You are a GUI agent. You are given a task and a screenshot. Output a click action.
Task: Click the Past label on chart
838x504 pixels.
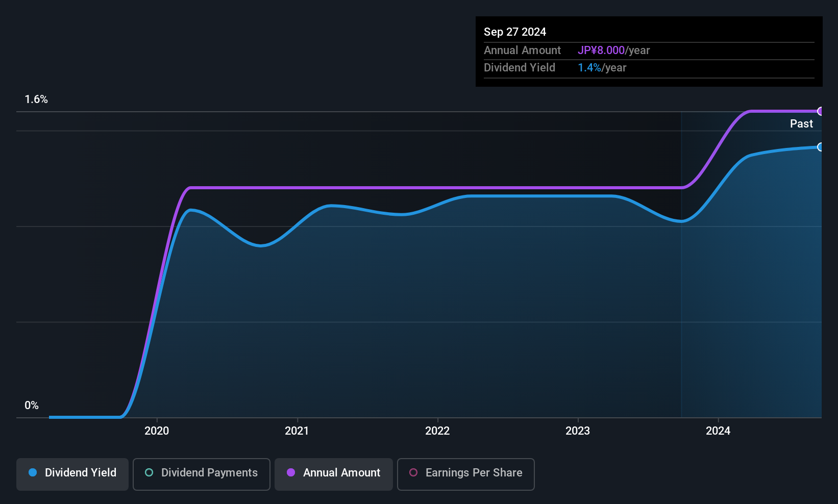(x=801, y=124)
